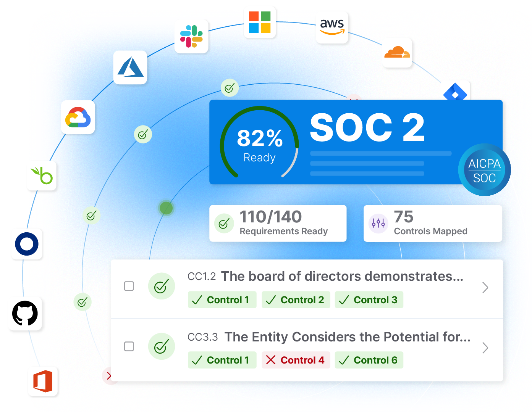
Task: Select the AWS integration icon
Action: click(x=332, y=27)
